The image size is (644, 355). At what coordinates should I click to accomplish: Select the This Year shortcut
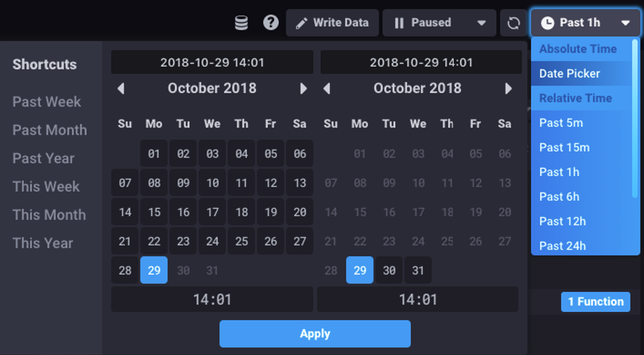tap(43, 243)
